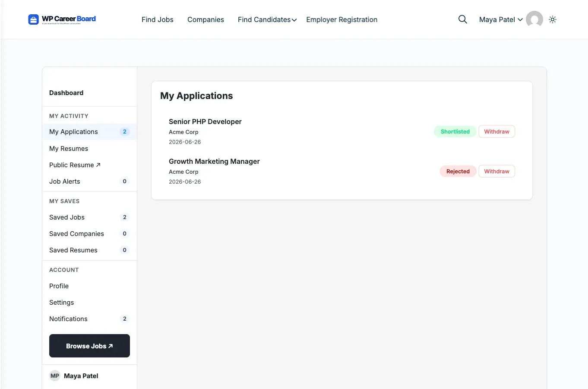This screenshot has height=389, width=588.
Task: Click Saved Resumes count badge 0
Action: coord(125,250)
